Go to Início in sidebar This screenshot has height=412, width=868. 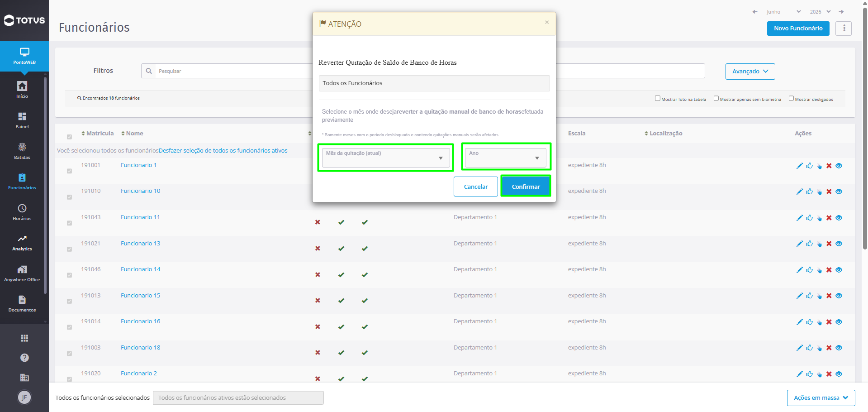tap(22, 90)
